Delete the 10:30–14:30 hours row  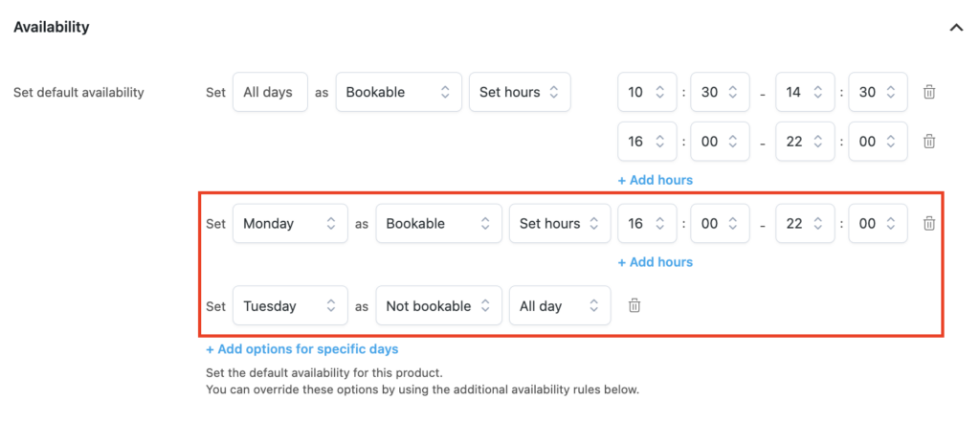pos(929,92)
